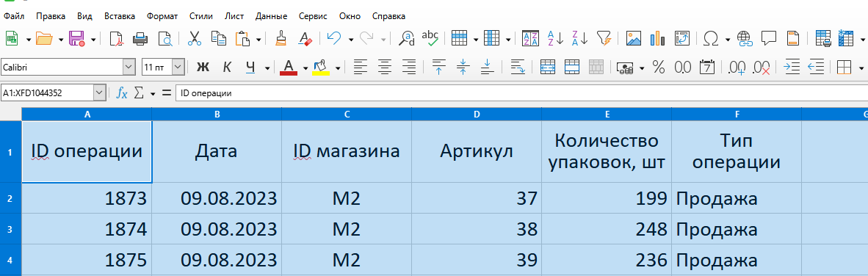Toggle AutoFilter funnel icon
The width and height of the screenshot is (868, 276).
click(604, 38)
